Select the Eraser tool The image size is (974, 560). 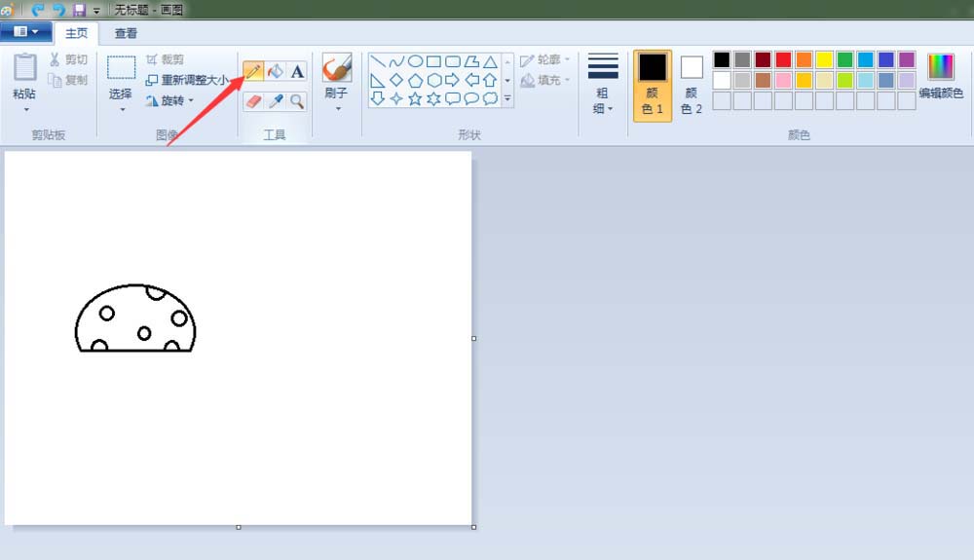click(253, 101)
